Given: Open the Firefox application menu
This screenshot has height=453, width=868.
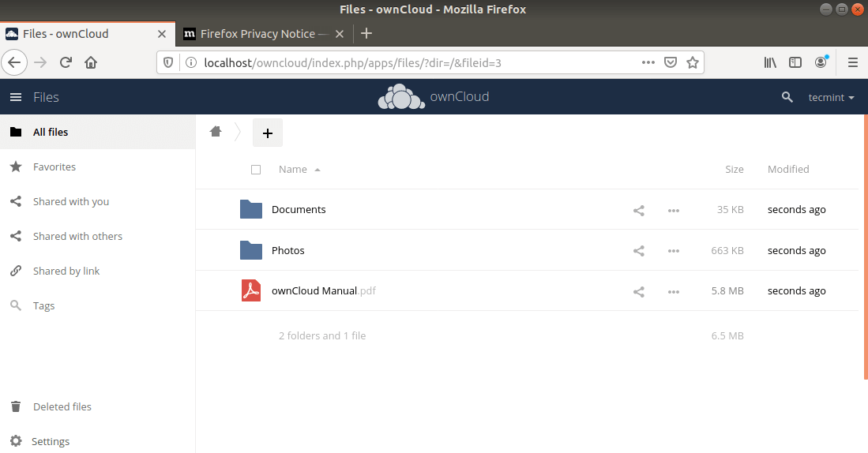Looking at the screenshot, I should pos(853,62).
